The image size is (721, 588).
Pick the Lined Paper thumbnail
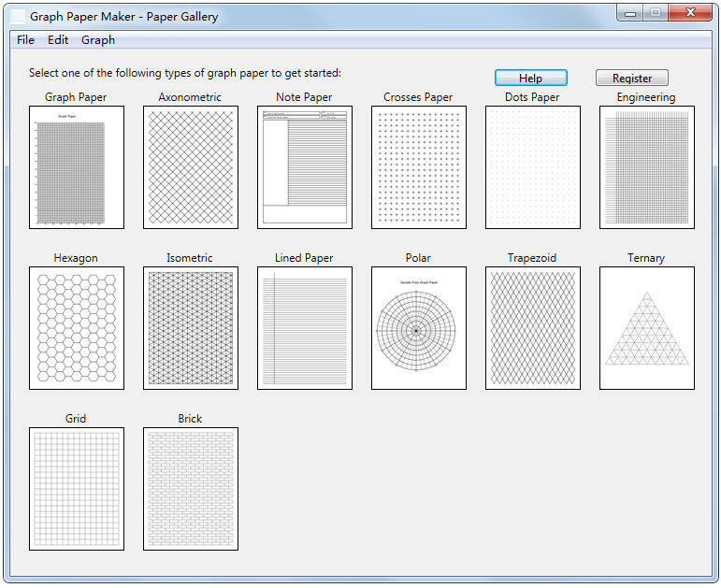click(305, 328)
